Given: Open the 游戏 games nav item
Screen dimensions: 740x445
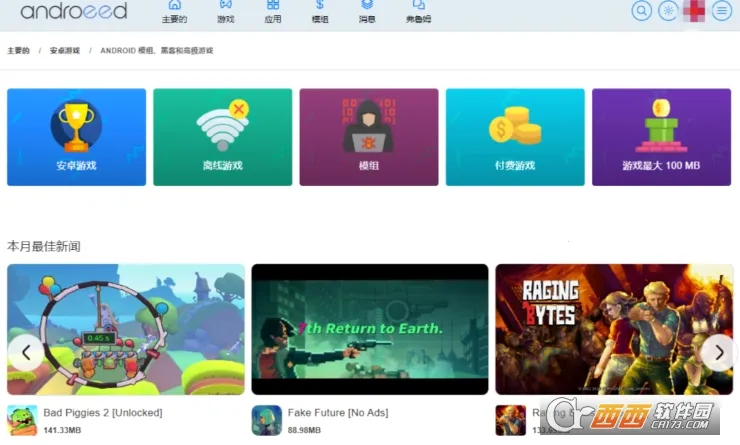Looking at the screenshot, I should pos(225,11).
